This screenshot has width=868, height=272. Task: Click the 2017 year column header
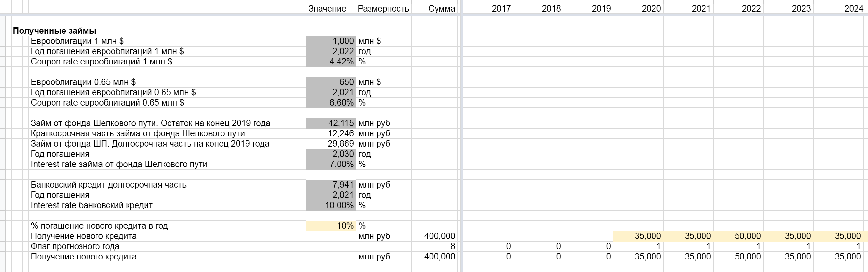coord(501,8)
